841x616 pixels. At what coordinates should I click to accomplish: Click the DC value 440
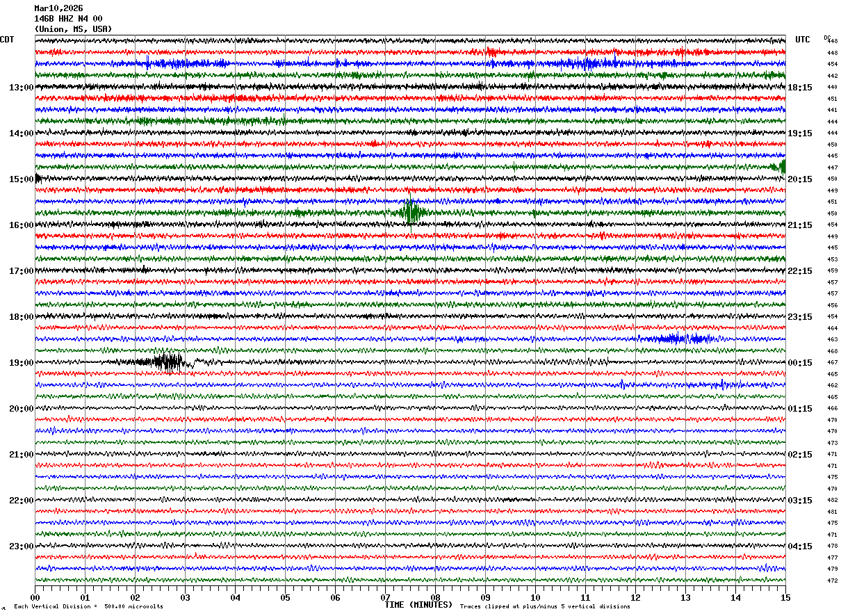[832, 88]
